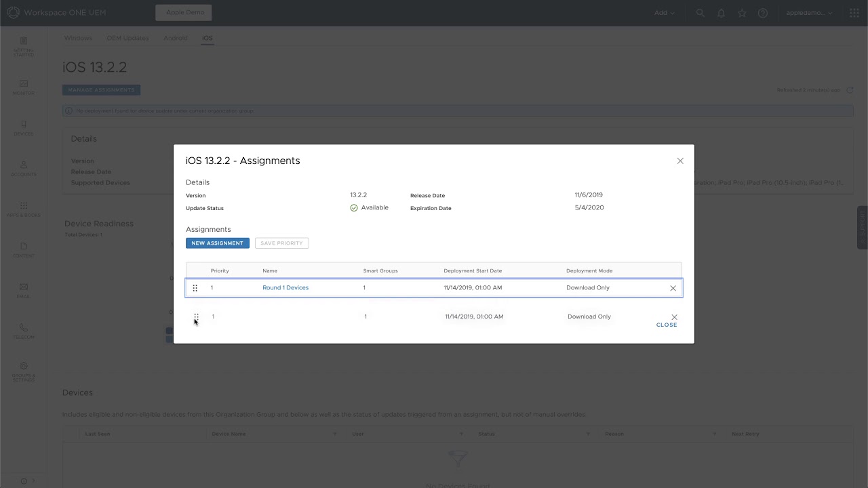Switch to the Android tab
868x488 pixels.
click(176, 38)
